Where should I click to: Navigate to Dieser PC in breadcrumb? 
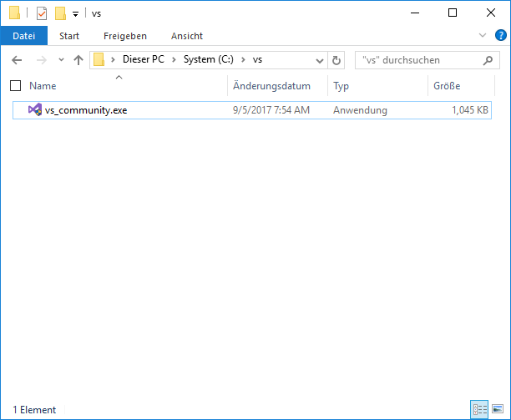(x=142, y=60)
